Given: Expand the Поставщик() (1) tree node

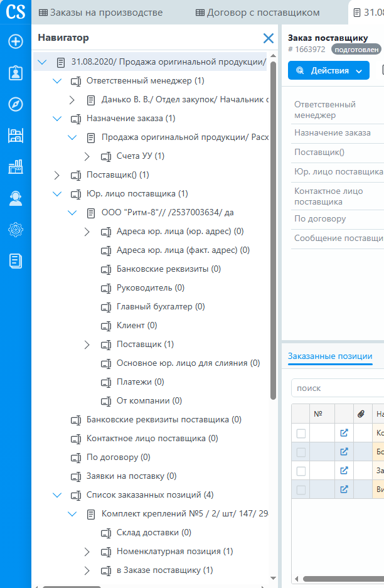Looking at the screenshot, I should pyautogui.click(x=57, y=175).
